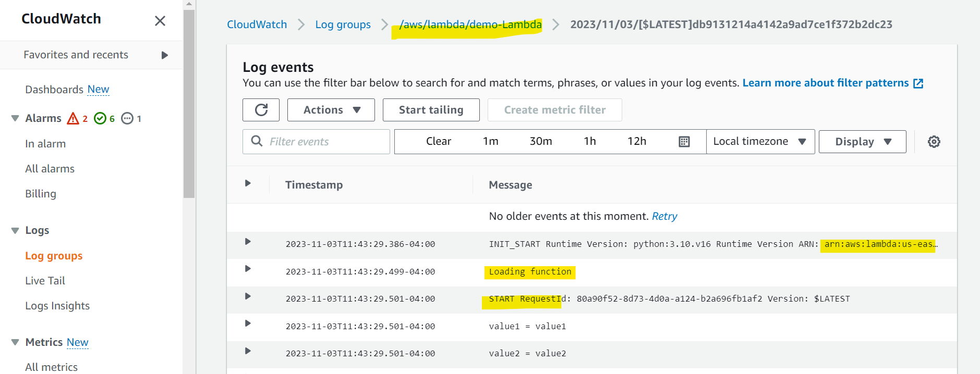The image size is (980, 374).
Task: Select 12h time range
Action: pyautogui.click(x=637, y=141)
